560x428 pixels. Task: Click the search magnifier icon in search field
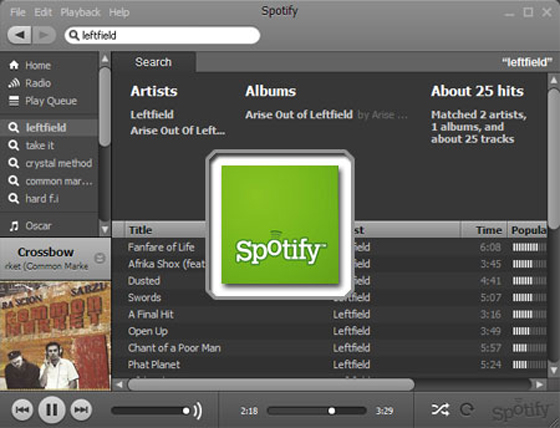74,35
